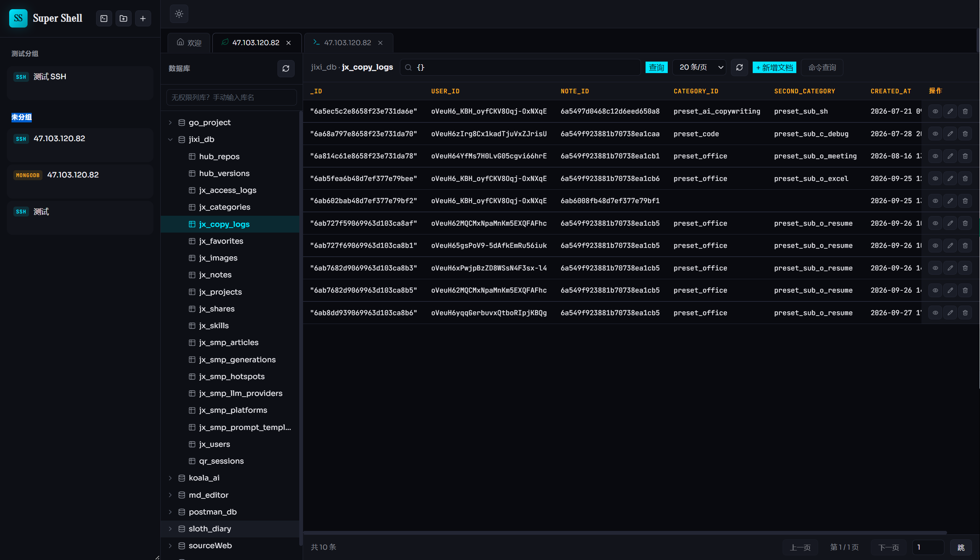The width and height of the screenshot is (980, 560).
Task: Toggle the light/dark theme sun icon
Action: [179, 14]
